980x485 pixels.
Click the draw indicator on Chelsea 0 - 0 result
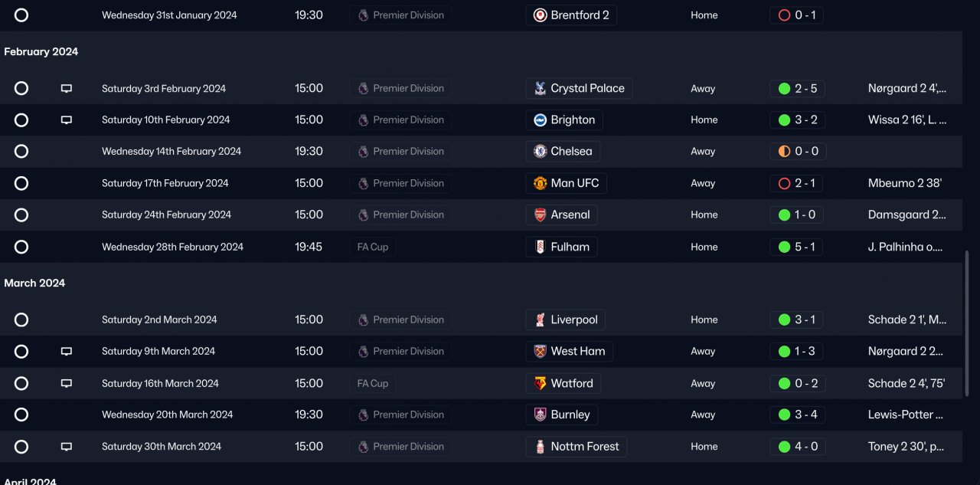point(784,151)
